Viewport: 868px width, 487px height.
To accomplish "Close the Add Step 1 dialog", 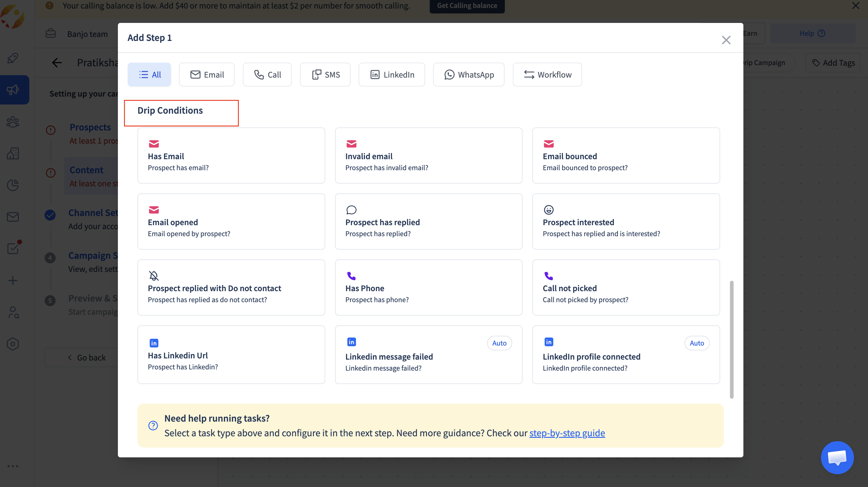I will pos(726,40).
